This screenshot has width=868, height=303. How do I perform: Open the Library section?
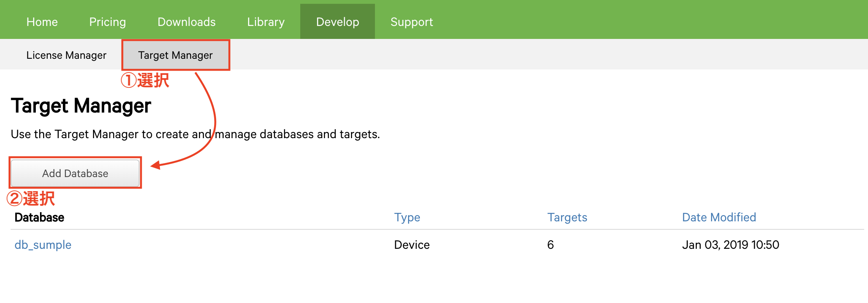click(266, 22)
